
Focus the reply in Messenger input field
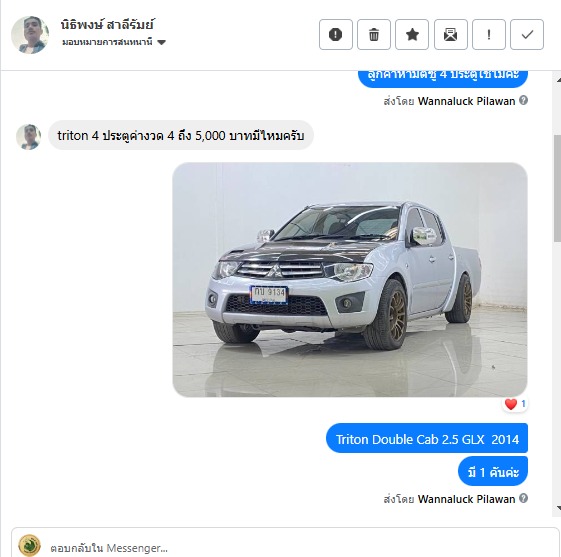301,547
